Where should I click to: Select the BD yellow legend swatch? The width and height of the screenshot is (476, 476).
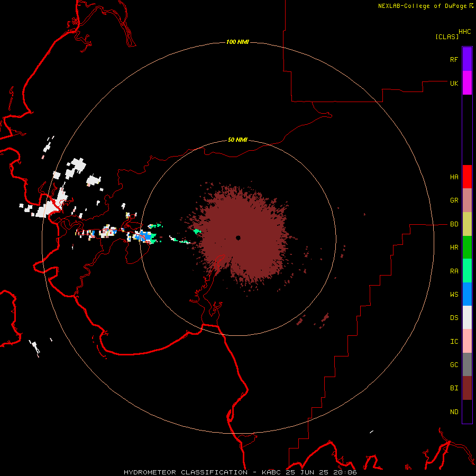(467, 224)
